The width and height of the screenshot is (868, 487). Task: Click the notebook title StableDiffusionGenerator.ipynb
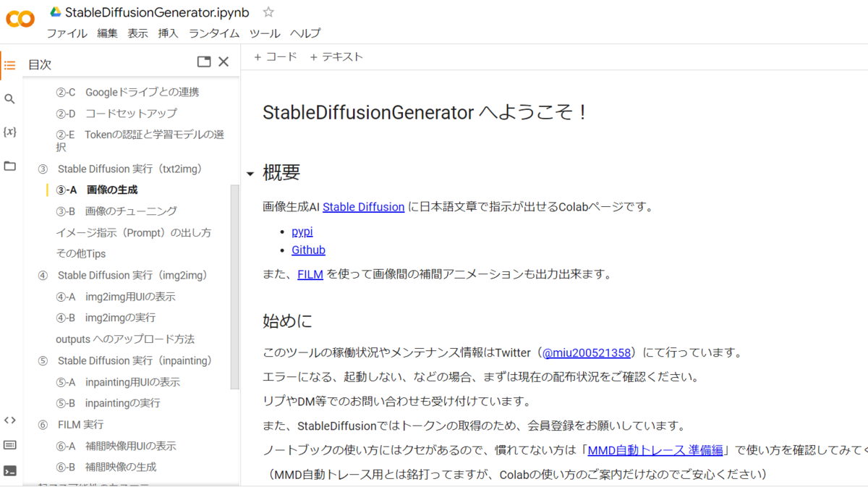[x=157, y=12]
